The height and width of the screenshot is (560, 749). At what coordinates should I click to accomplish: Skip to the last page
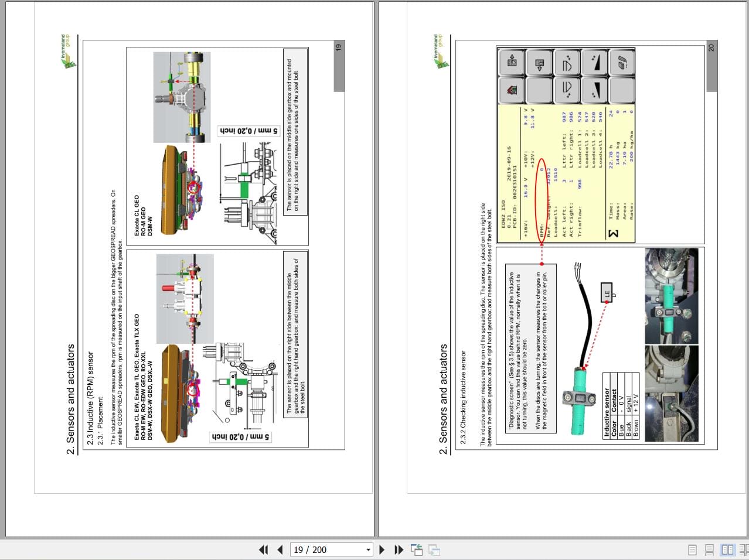(x=399, y=549)
